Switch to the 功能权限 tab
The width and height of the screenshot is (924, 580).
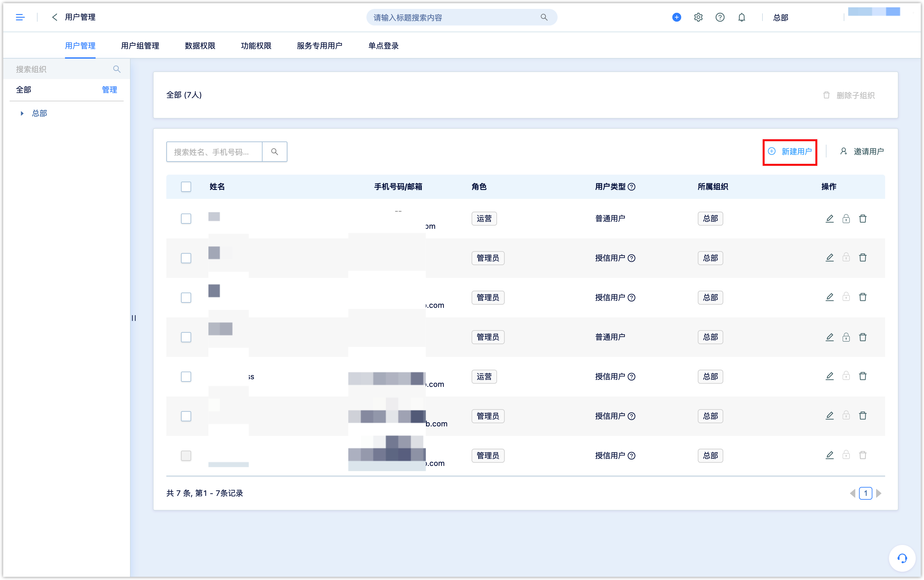(x=256, y=46)
